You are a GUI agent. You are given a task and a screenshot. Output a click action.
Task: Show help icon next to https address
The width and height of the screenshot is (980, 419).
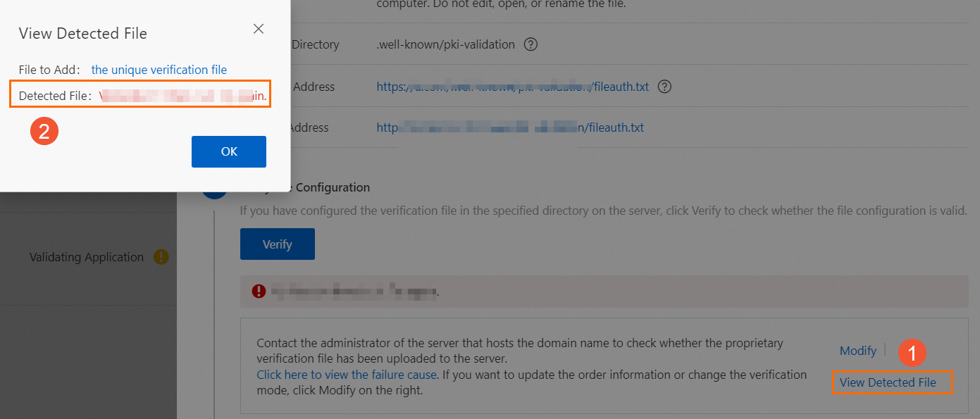pyautogui.click(x=664, y=87)
